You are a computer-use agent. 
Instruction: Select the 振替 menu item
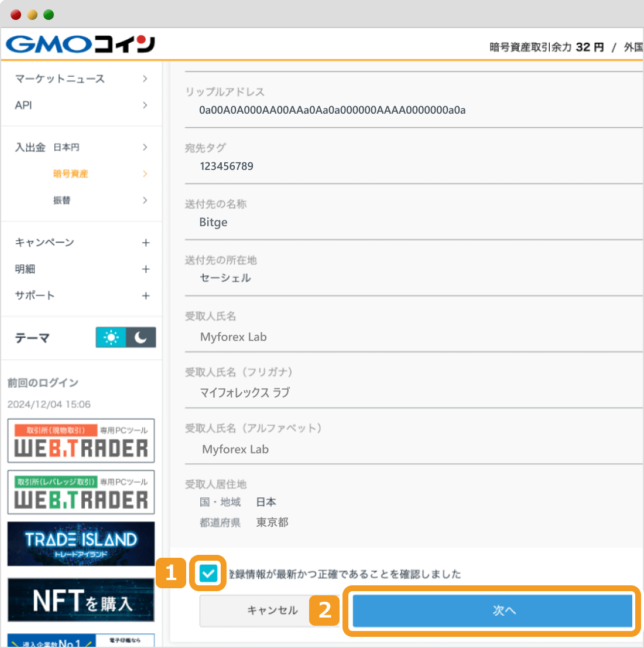63,200
